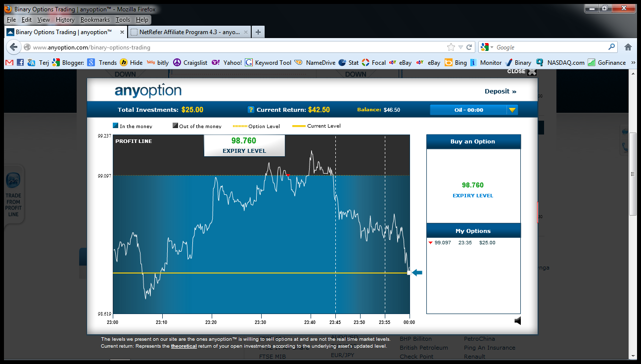Click the FTSE MIB link
This screenshot has width=641, height=364.
(273, 357)
